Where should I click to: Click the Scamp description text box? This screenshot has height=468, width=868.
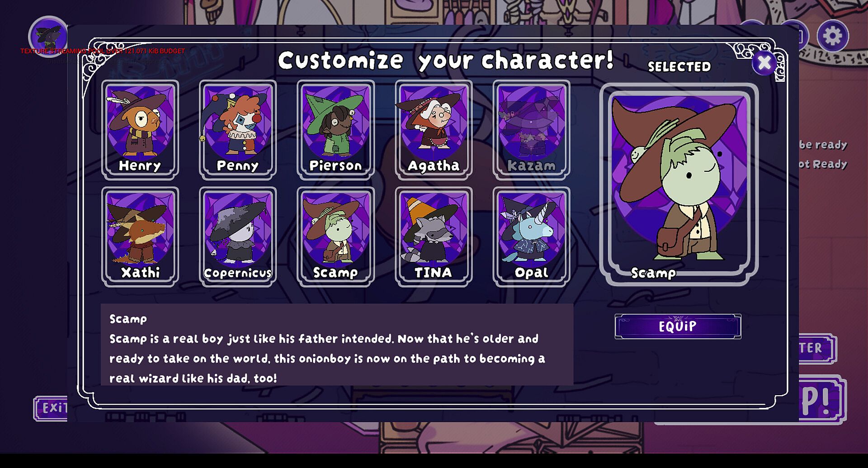[x=337, y=345]
